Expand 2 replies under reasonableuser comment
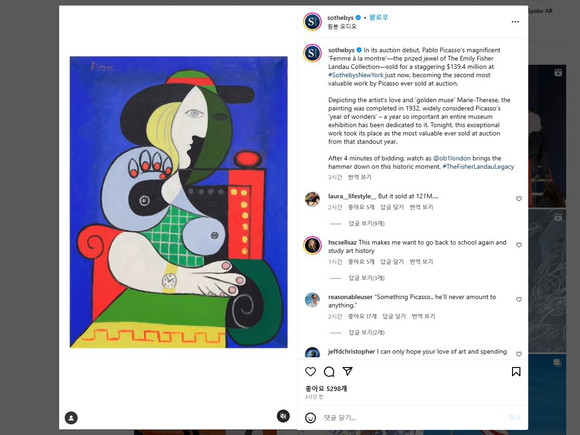 (x=366, y=333)
